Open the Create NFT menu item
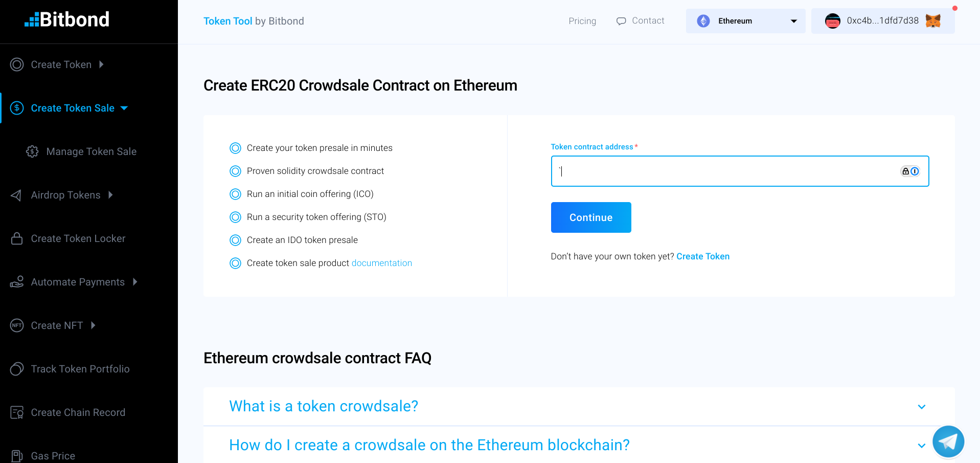The image size is (980, 463). pos(57,325)
